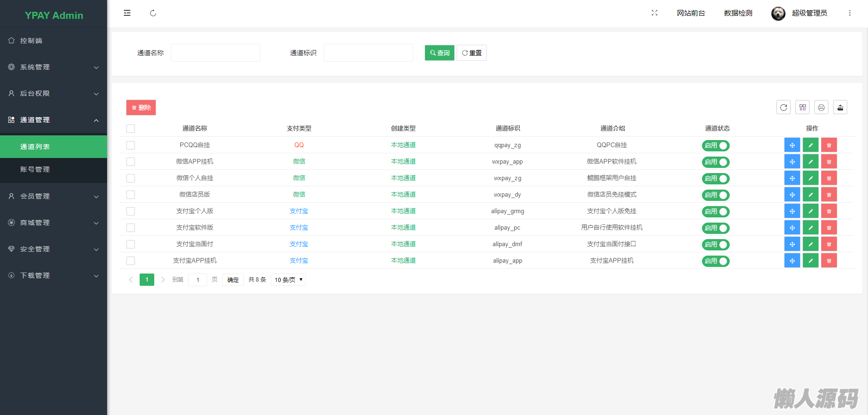The image size is (868, 415).
Task: Click the 通道名称 input field
Action: (x=216, y=53)
